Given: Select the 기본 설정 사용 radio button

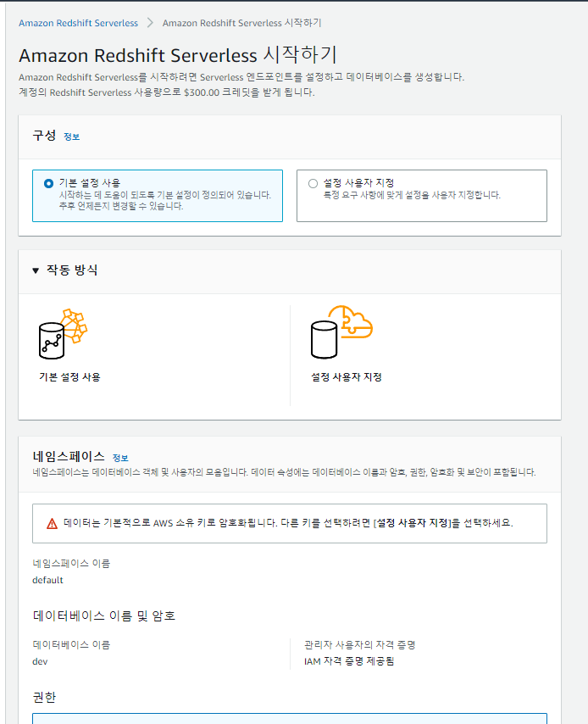Looking at the screenshot, I should coord(48,183).
